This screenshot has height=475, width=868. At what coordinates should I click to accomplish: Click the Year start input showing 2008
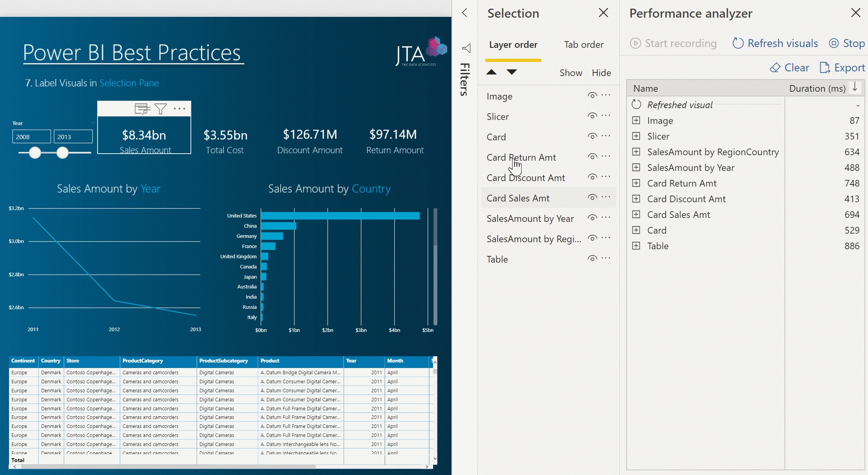coord(31,137)
